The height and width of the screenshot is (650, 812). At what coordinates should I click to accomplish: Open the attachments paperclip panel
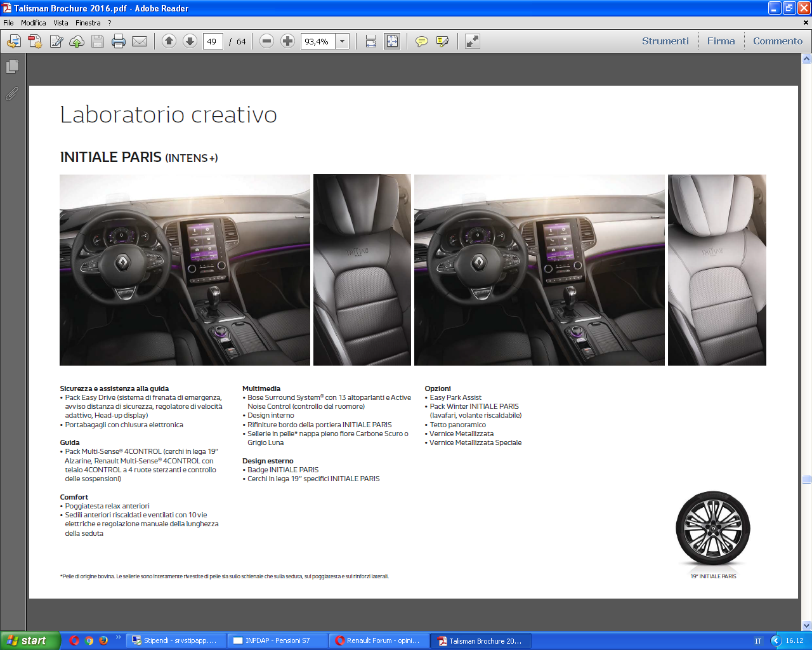(x=12, y=94)
